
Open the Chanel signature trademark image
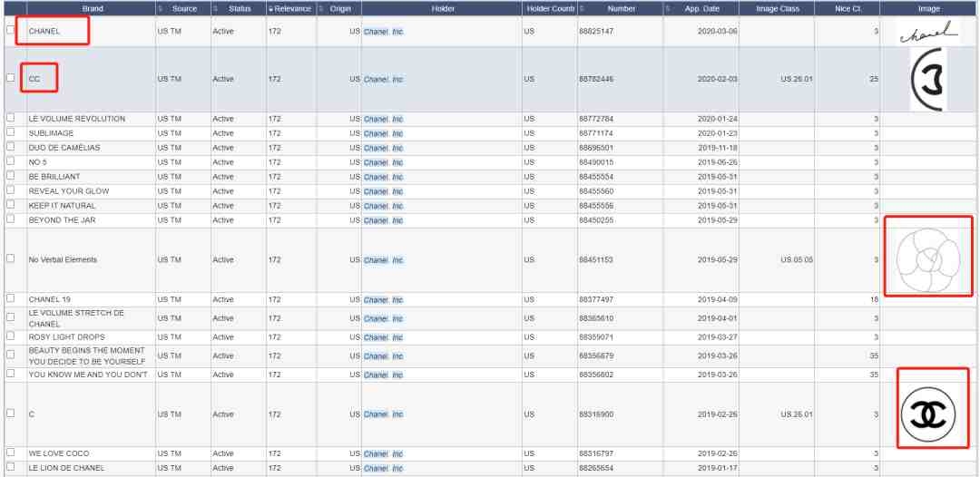point(928,32)
